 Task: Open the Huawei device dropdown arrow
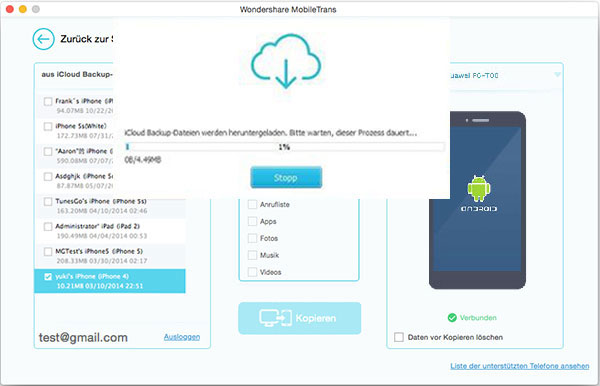558,75
